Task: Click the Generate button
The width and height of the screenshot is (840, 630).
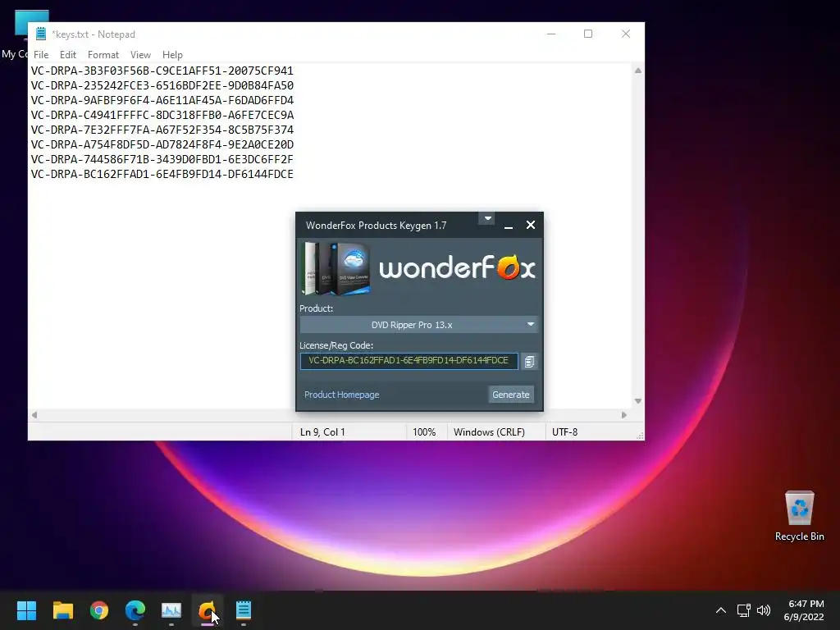Action: point(510,395)
